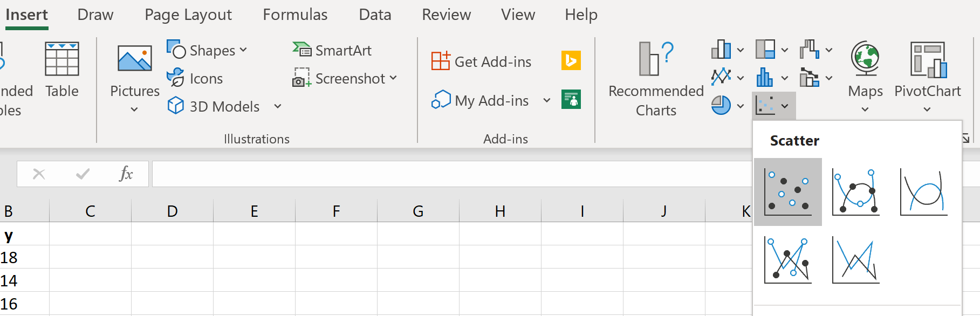Open Recommended Charts

point(656,79)
